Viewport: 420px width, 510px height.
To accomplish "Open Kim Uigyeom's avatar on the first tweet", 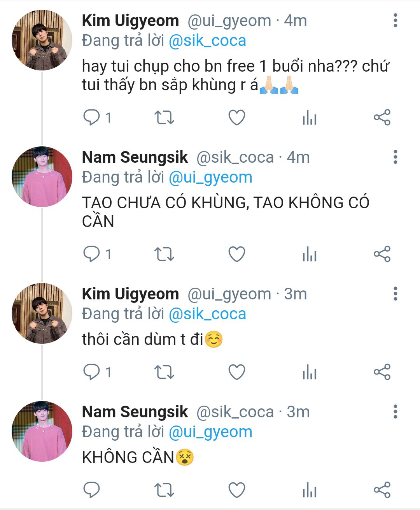I will [x=42, y=40].
